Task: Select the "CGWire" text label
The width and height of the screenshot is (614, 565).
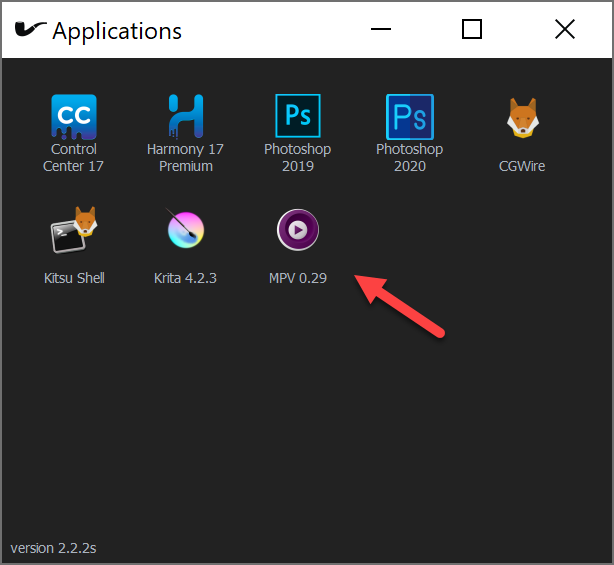Action: tap(522, 166)
